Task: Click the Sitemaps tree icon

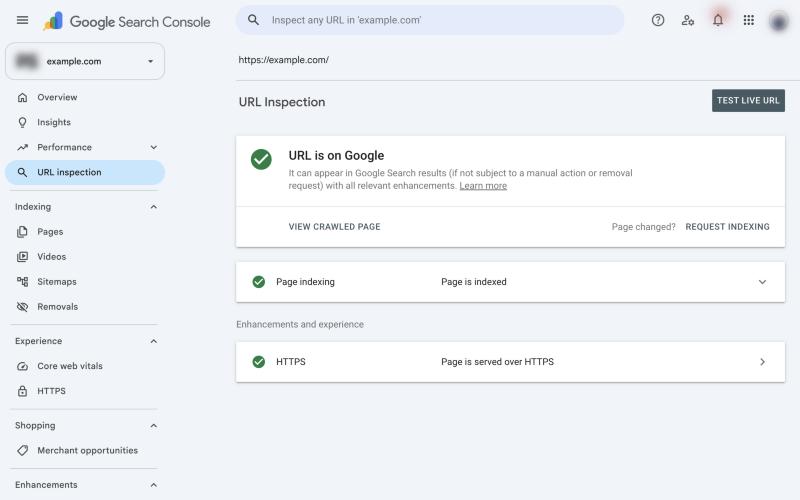Action: coord(22,282)
